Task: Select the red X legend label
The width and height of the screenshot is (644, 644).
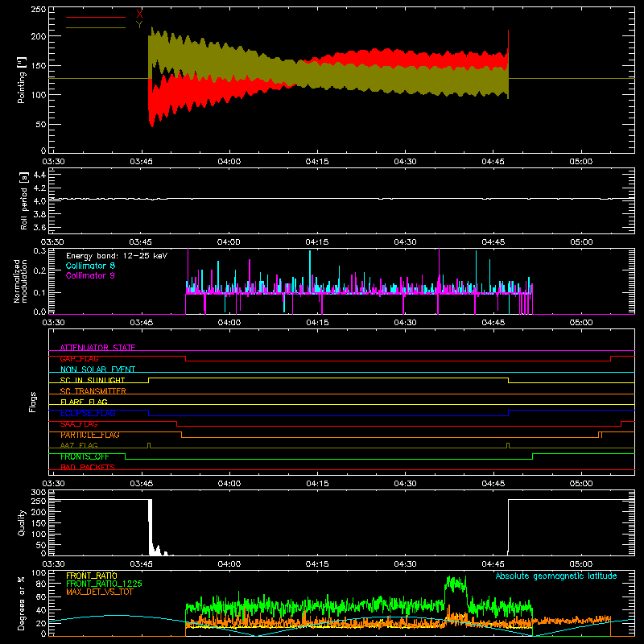Action: (139, 14)
